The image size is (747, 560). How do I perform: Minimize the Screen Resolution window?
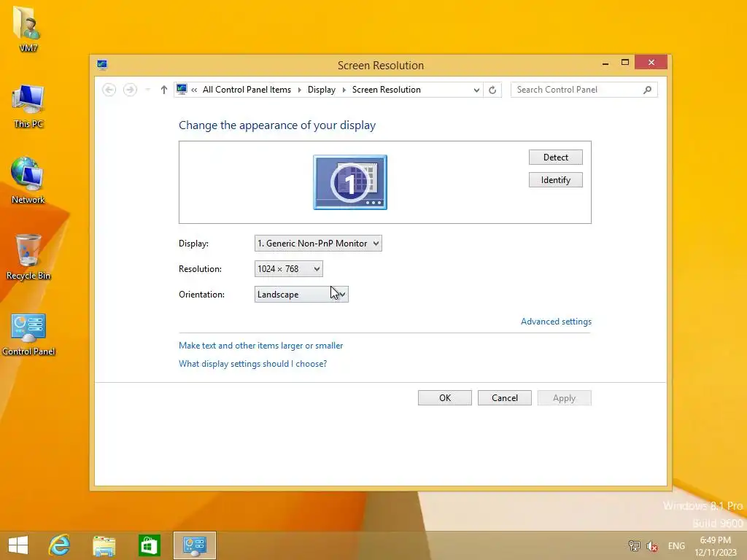(x=605, y=63)
